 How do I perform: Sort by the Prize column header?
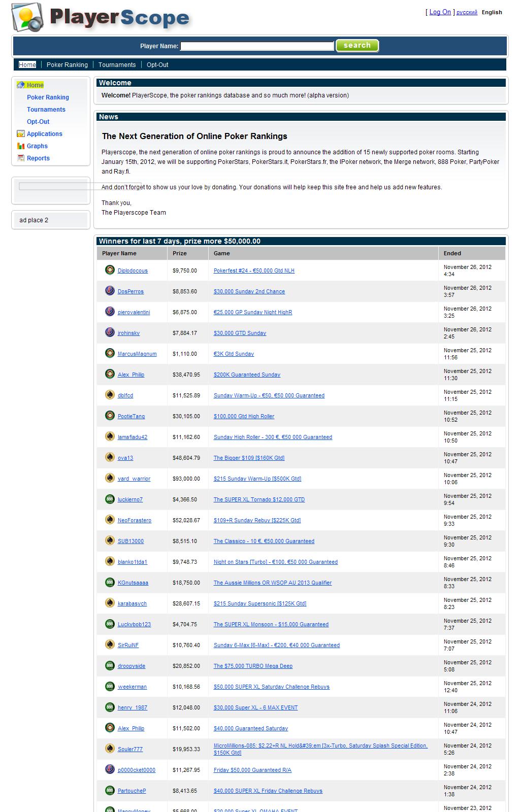180,253
